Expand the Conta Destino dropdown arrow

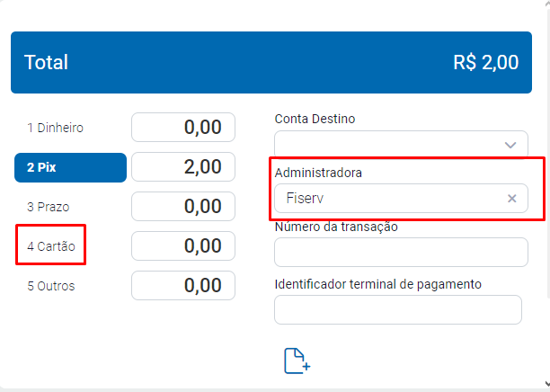point(510,145)
